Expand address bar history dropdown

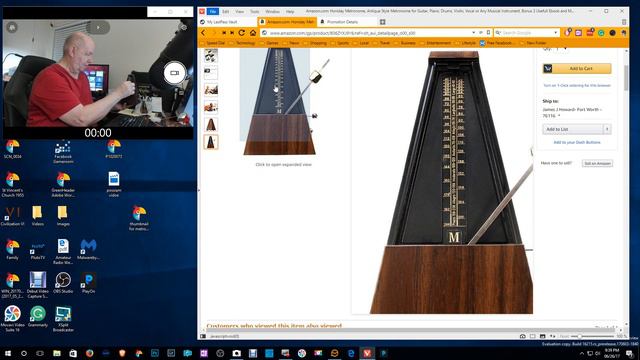tap(473, 33)
